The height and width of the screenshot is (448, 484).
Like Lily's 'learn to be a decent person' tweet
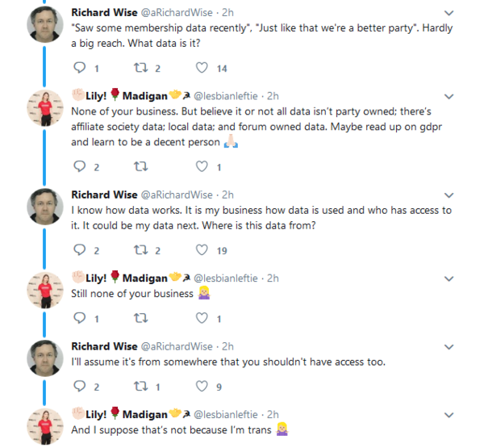[x=201, y=167]
